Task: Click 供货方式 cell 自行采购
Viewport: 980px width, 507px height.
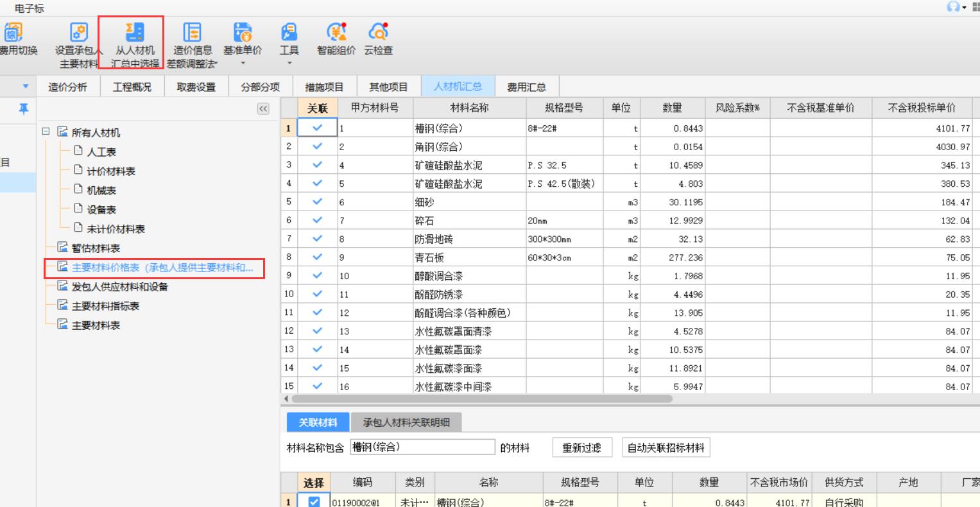Action: [844, 503]
